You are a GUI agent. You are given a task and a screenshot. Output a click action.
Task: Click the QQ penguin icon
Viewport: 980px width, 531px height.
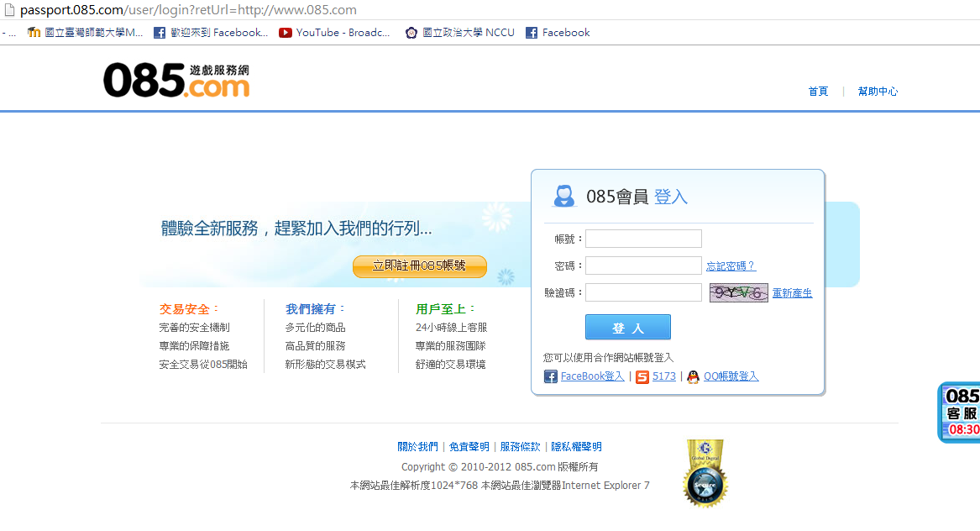[x=693, y=376]
